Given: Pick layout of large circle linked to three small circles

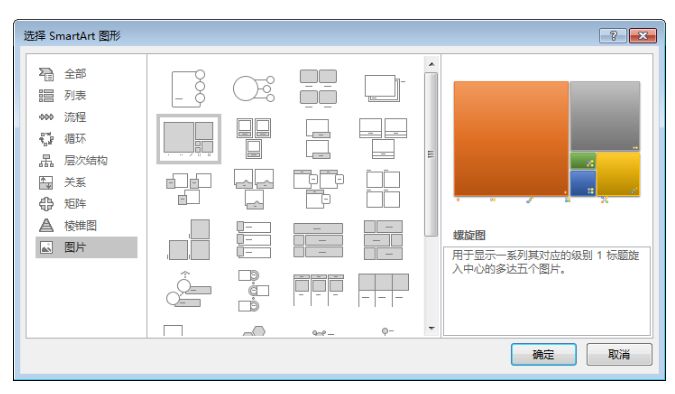Looking at the screenshot, I should 254,88.
